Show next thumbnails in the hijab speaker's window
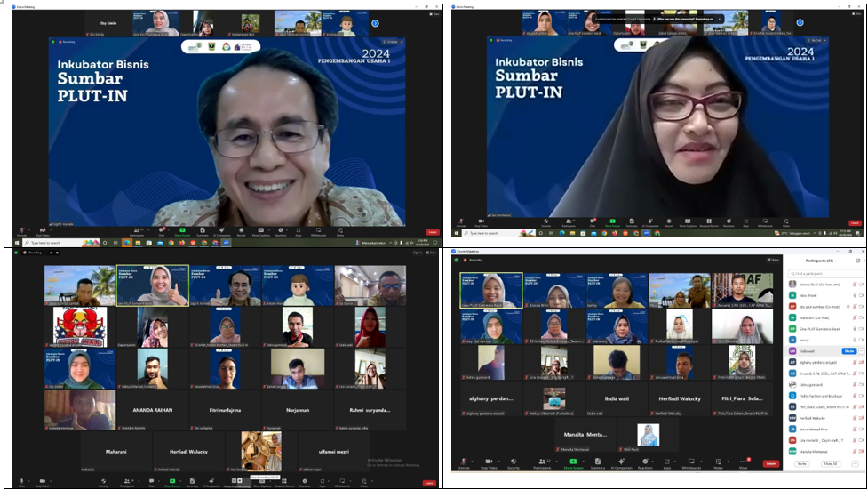This screenshot has width=868, height=490. (x=800, y=22)
